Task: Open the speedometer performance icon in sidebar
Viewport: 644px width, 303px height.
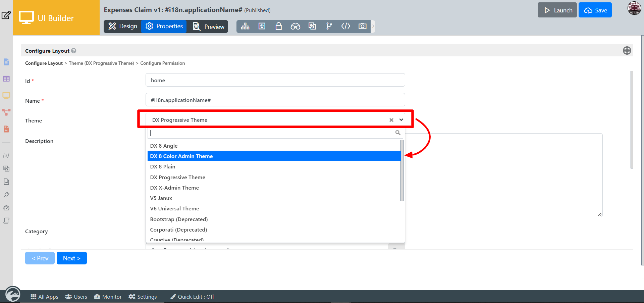Action: tap(6, 208)
